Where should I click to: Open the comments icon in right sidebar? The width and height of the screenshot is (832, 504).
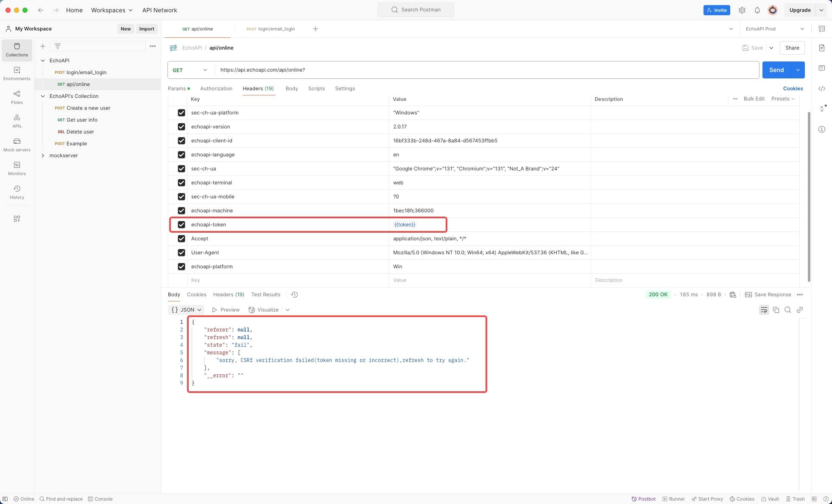[822, 68]
